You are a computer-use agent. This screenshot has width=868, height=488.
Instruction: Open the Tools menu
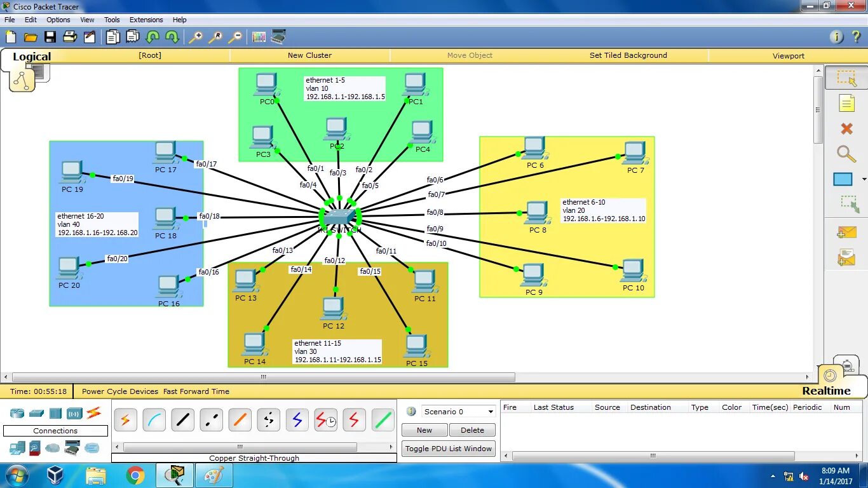point(112,20)
